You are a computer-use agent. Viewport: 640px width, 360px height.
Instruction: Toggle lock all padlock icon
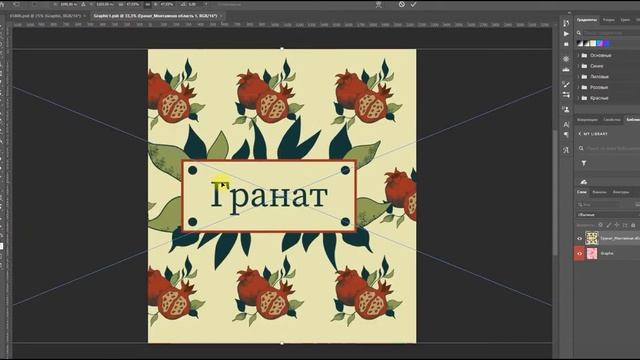coord(633,225)
